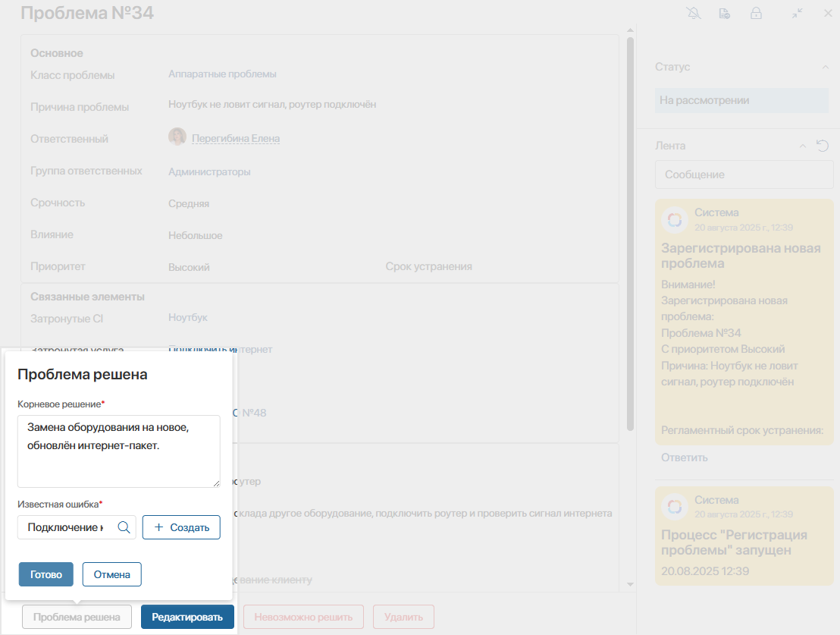The image size is (840, 635).
Task: Click the padlock icon in the header
Action: (x=756, y=14)
